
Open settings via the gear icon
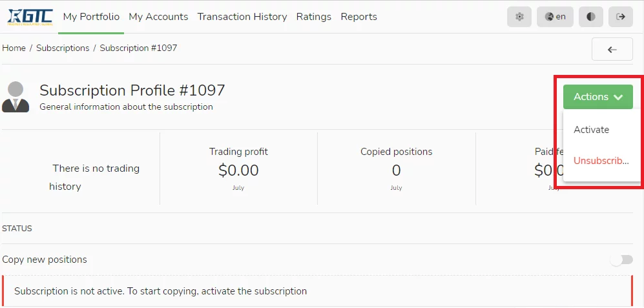tap(519, 17)
